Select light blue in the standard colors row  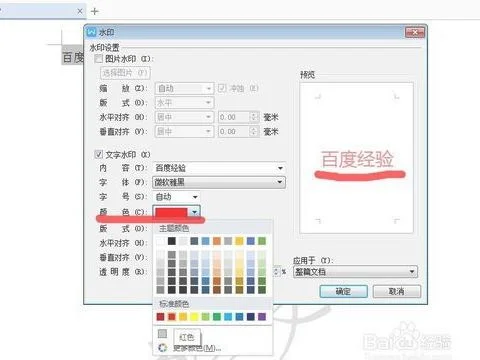[x=228, y=316]
